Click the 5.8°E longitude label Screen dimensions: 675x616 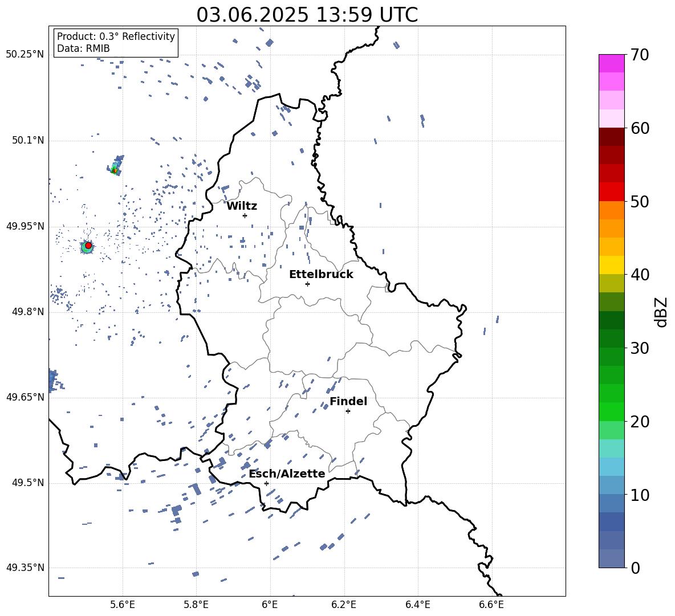[196, 605]
